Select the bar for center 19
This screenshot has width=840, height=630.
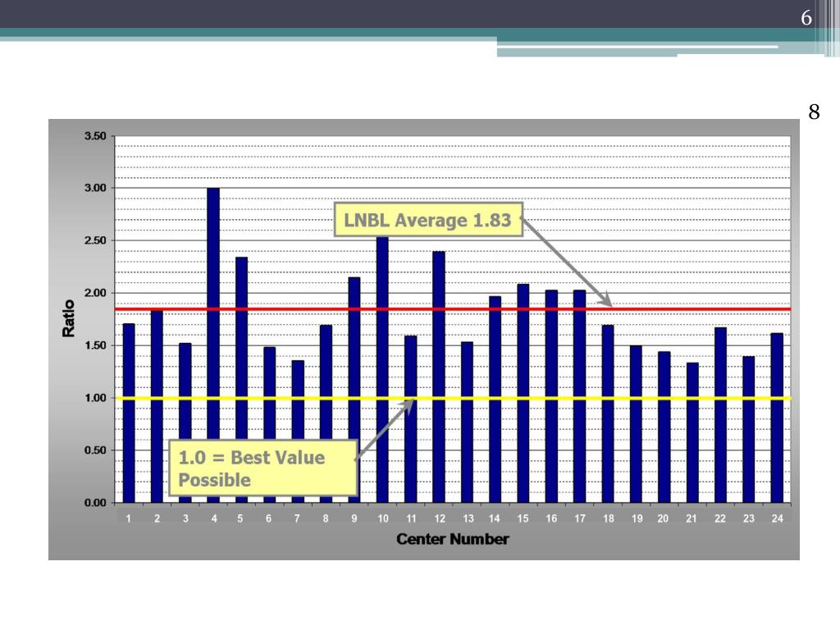click(636, 424)
